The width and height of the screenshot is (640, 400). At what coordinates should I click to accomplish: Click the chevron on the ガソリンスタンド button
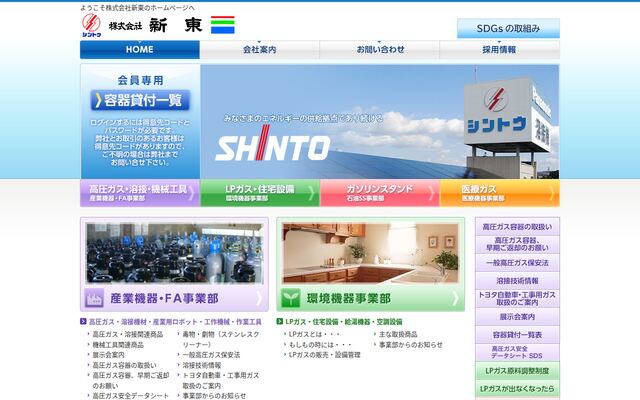point(431,193)
